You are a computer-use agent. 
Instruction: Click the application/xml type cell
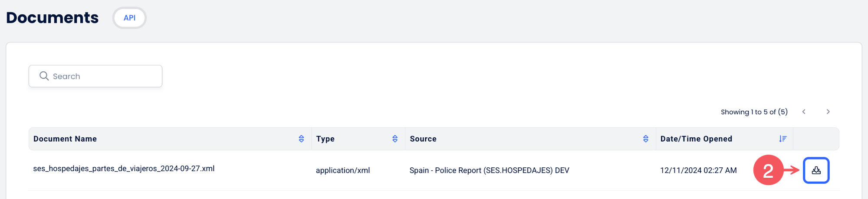(x=343, y=170)
